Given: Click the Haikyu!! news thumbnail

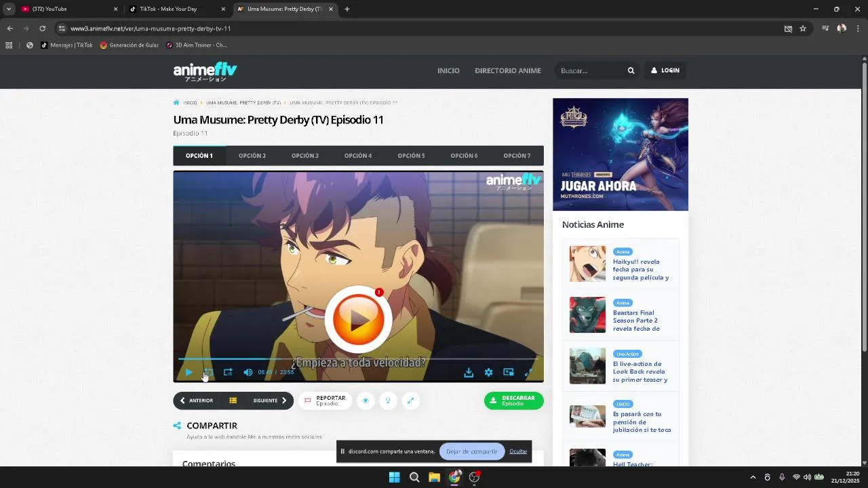Looking at the screenshot, I should [587, 264].
